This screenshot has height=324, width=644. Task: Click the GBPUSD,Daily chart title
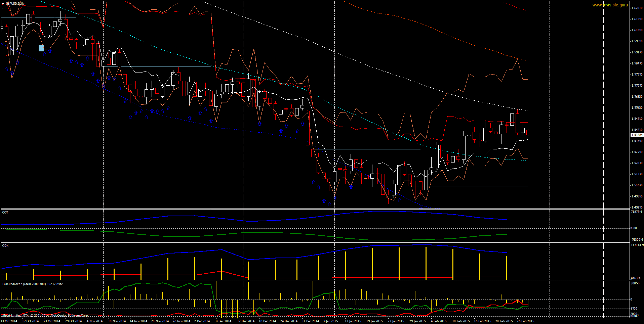click(x=15, y=4)
